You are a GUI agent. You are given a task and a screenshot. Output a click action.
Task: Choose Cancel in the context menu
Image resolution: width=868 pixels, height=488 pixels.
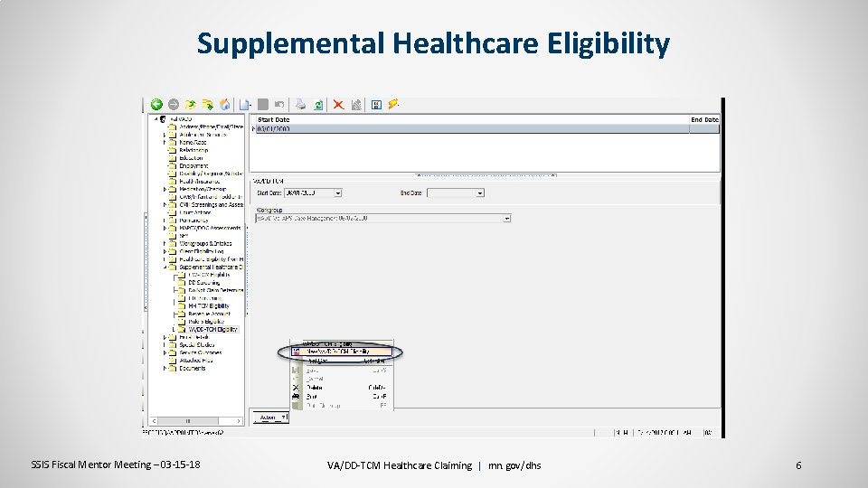coord(342,379)
